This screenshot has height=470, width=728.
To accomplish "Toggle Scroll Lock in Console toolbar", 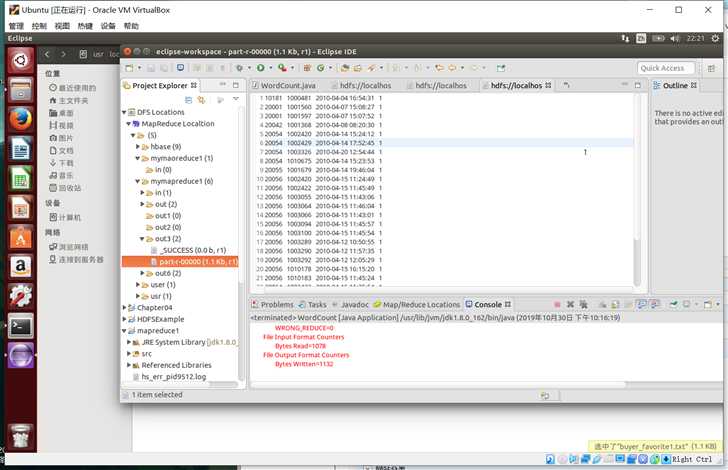I will [615, 304].
